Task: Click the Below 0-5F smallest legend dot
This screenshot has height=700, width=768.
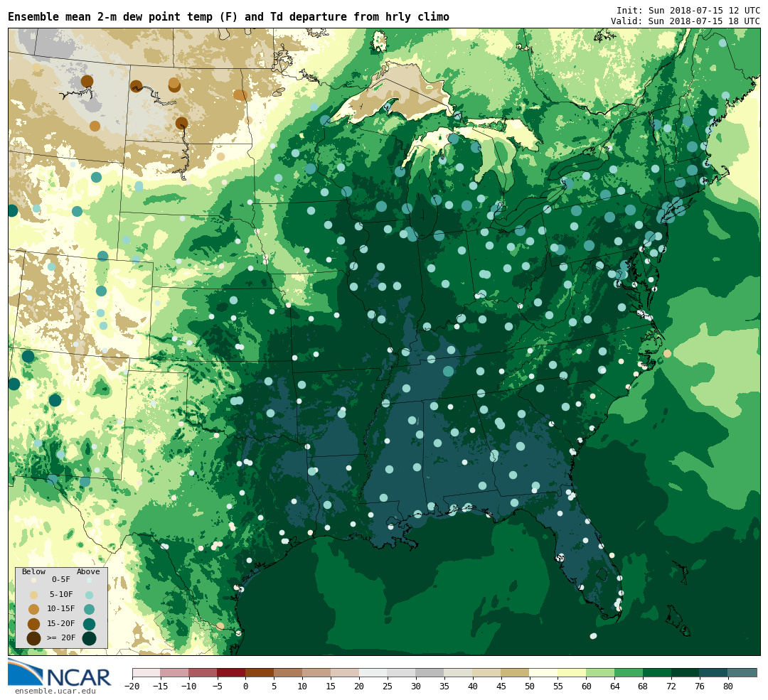Action: (34, 580)
